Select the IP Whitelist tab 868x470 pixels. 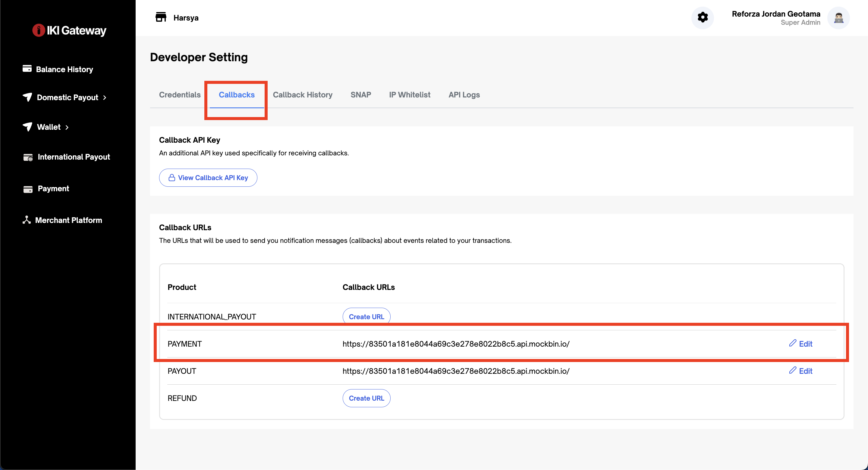point(409,95)
